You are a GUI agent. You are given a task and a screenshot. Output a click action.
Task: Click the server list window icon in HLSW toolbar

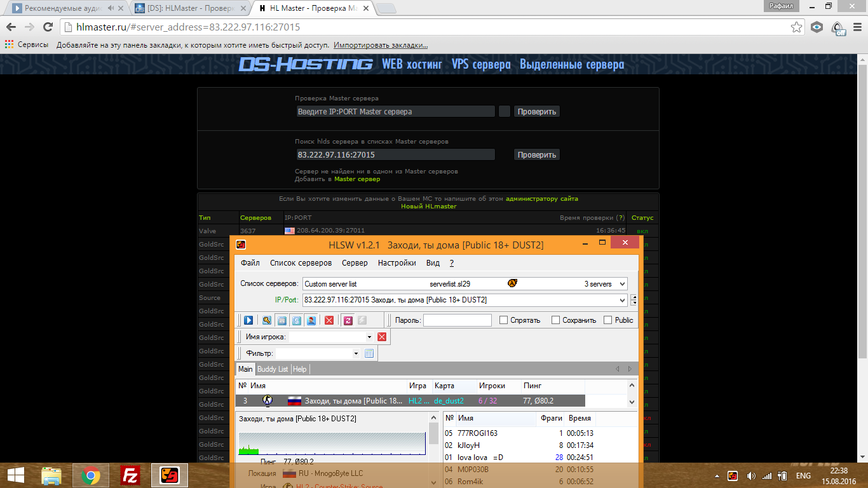(x=281, y=320)
